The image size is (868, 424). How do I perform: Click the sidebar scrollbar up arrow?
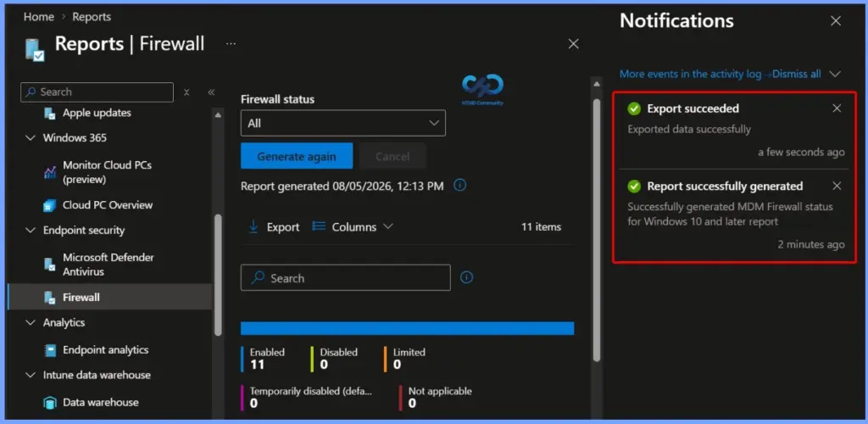click(x=218, y=114)
